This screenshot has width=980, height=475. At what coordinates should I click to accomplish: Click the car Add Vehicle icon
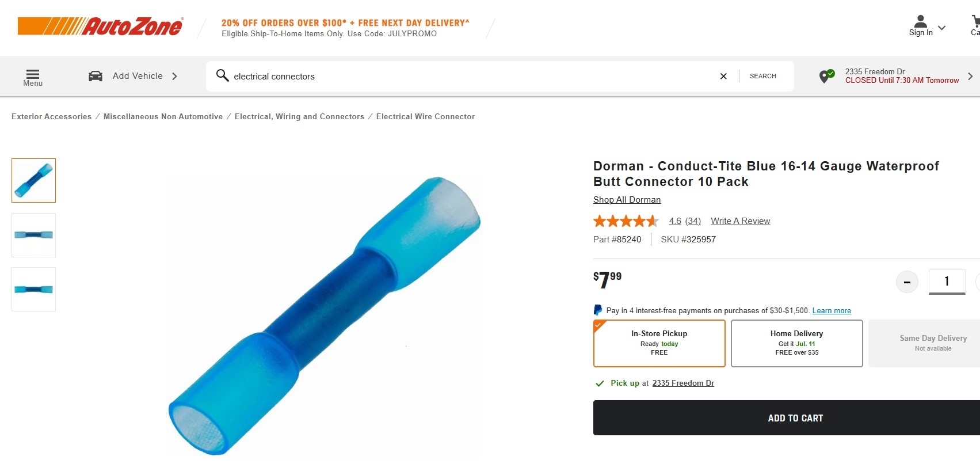(96, 76)
